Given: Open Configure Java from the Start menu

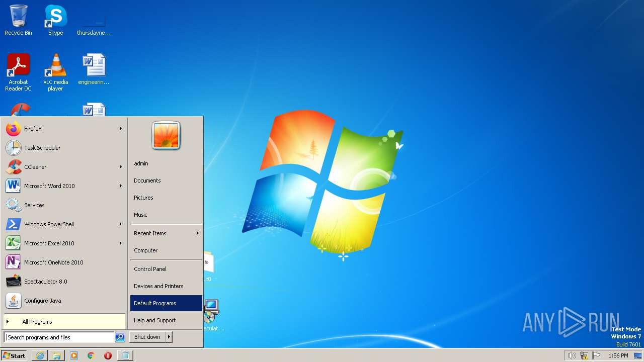Looking at the screenshot, I should [x=64, y=301].
